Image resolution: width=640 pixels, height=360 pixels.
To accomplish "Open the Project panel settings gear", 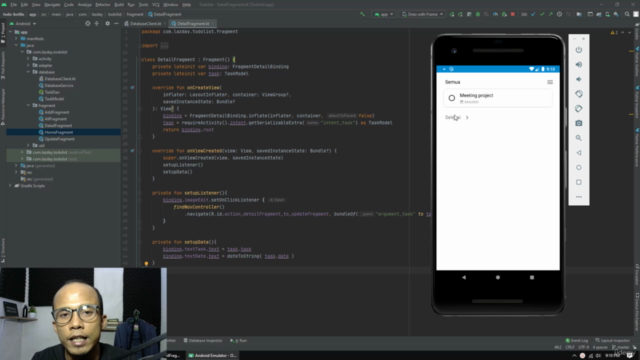I will pos(107,24).
